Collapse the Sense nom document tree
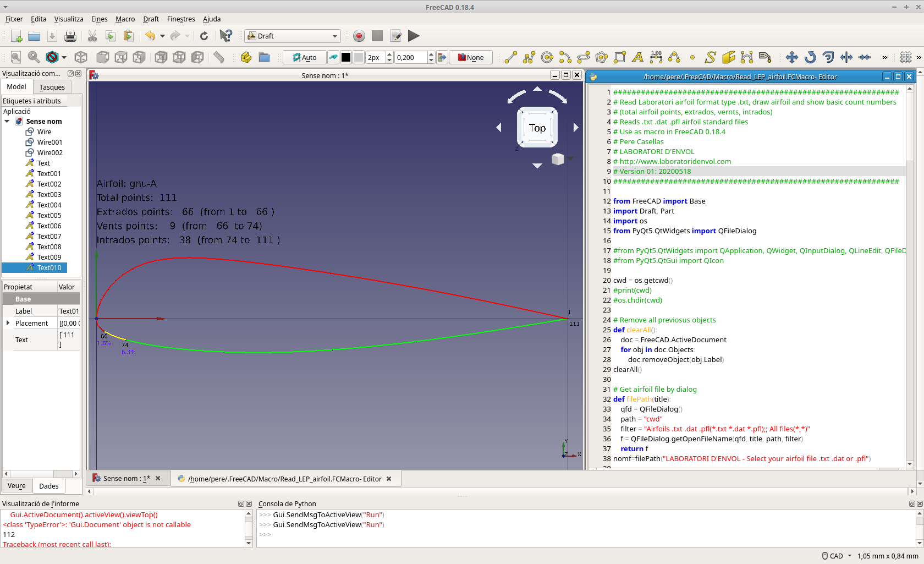This screenshot has width=924, height=564. tap(7, 122)
